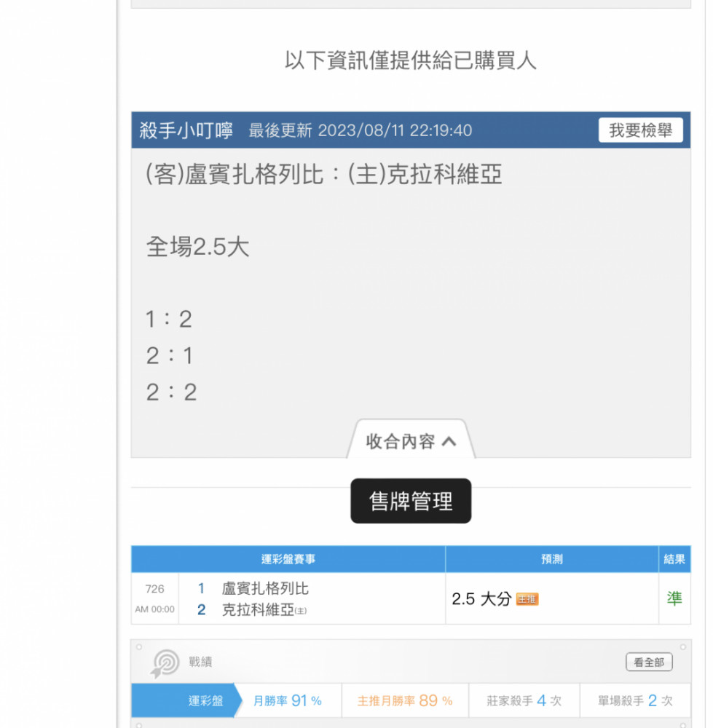
Task: Click 主推月勝率 89% stat
Action: click(405, 700)
